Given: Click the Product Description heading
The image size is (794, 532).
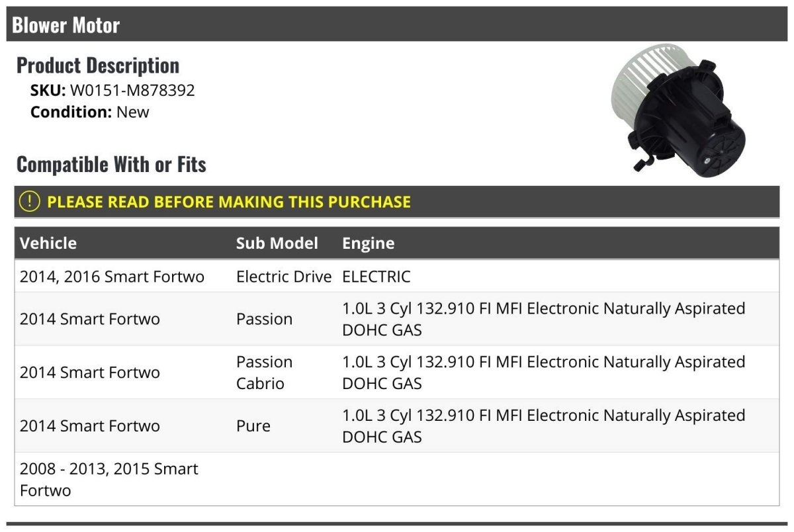Looking at the screenshot, I should (98, 66).
